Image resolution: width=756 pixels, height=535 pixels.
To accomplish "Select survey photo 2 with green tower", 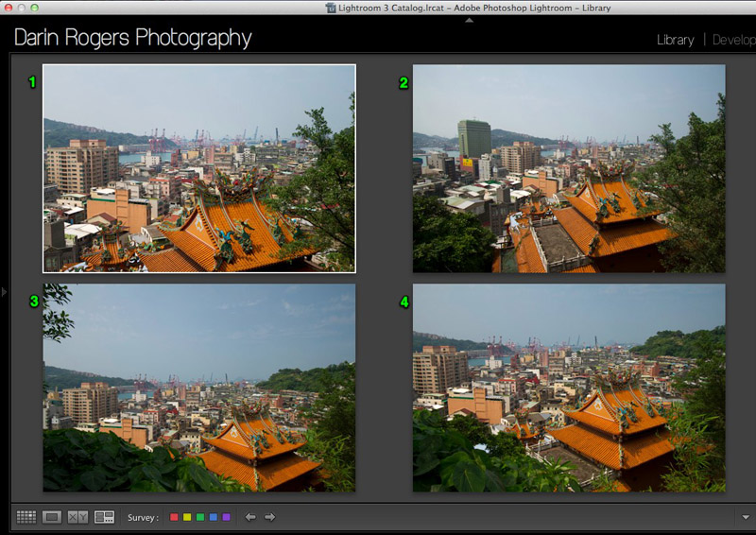I will tap(569, 168).
